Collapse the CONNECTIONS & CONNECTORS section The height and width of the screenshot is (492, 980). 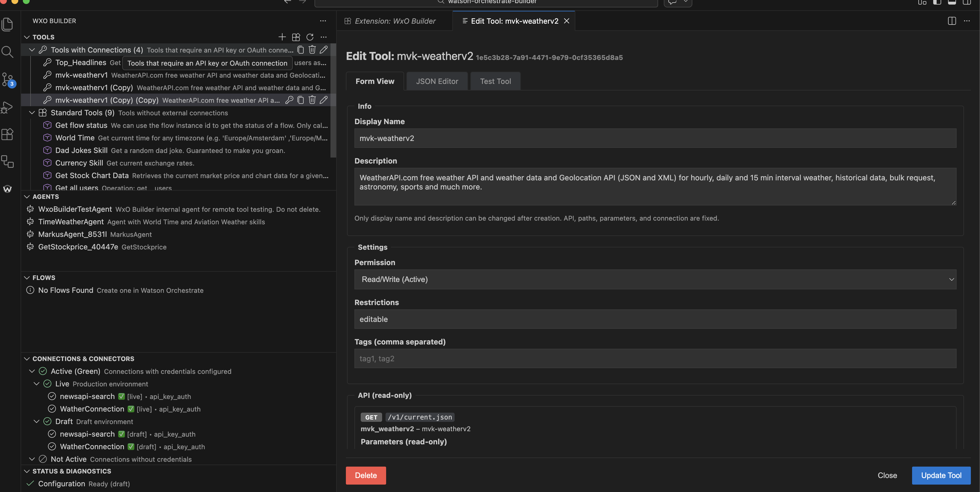click(27, 358)
